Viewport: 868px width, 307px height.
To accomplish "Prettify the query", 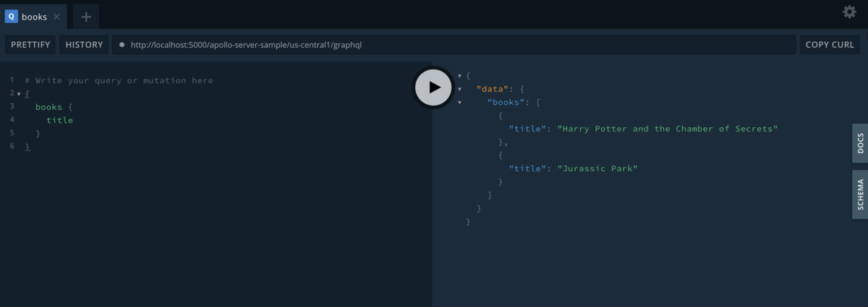I will coord(30,45).
